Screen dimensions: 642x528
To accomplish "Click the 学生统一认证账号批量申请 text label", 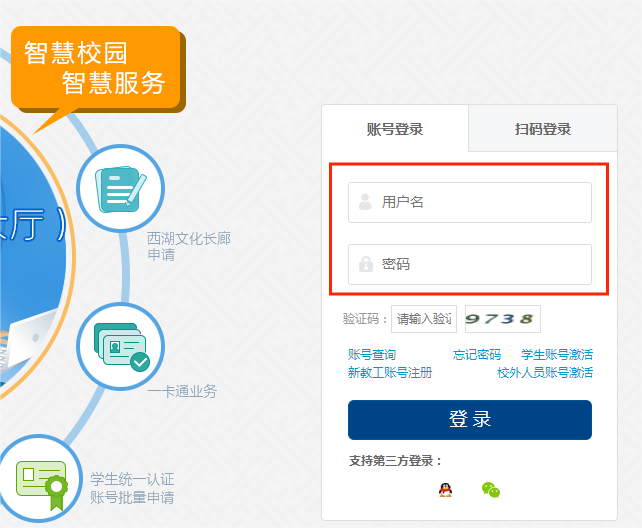I will 132,488.
